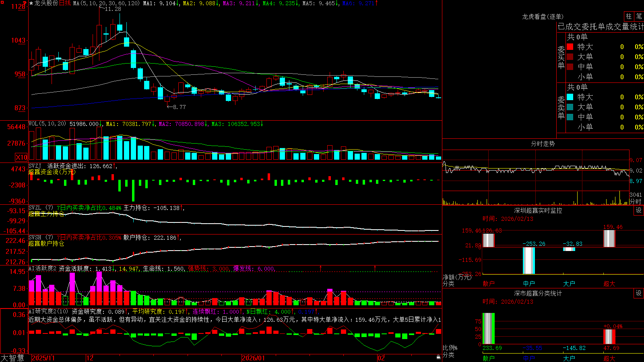
Task: Click the red 特大 buy-order color swatch
Action: click(x=570, y=47)
